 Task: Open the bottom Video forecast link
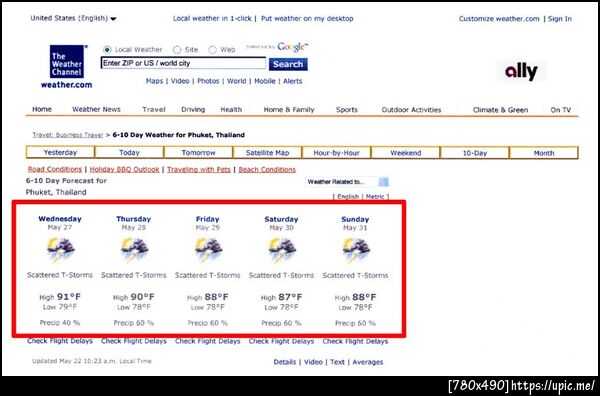click(313, 362)
